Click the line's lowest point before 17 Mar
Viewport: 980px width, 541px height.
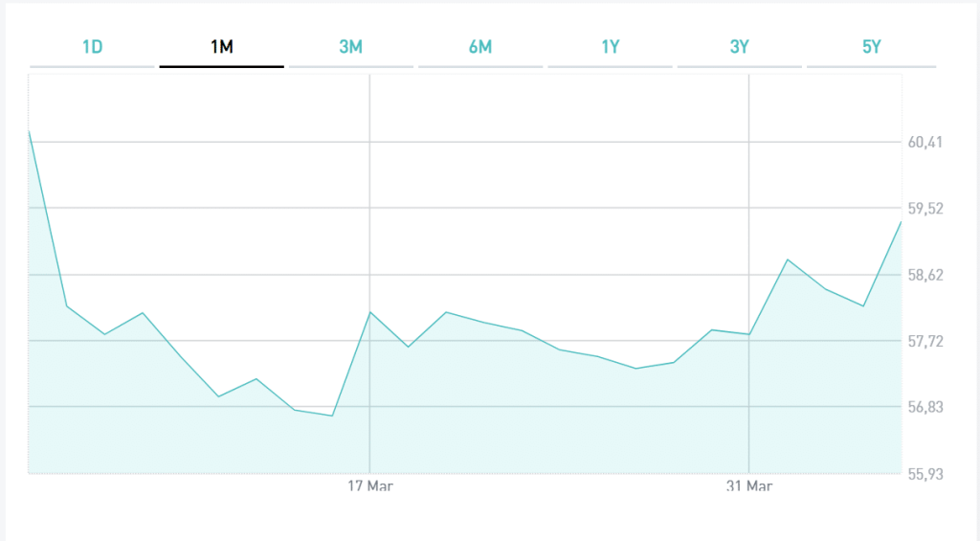point(332,416)
